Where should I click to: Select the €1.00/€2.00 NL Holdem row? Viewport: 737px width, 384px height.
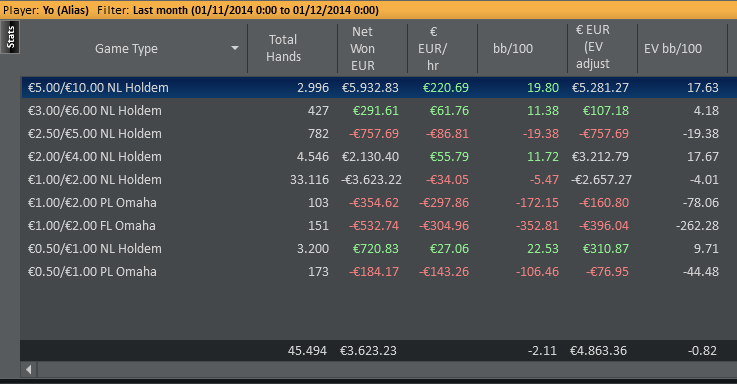379,180
